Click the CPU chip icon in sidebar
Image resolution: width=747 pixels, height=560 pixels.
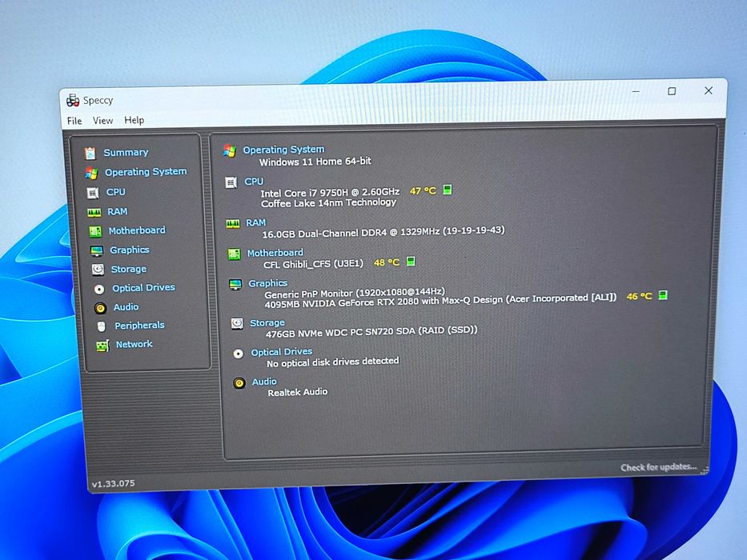click(92, 192)
